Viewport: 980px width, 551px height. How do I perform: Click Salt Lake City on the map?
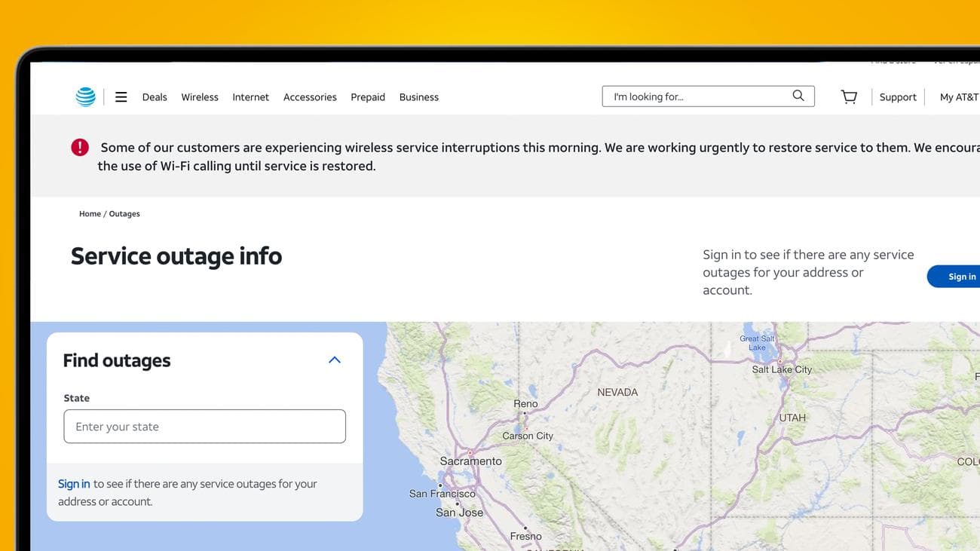point(782,369)
